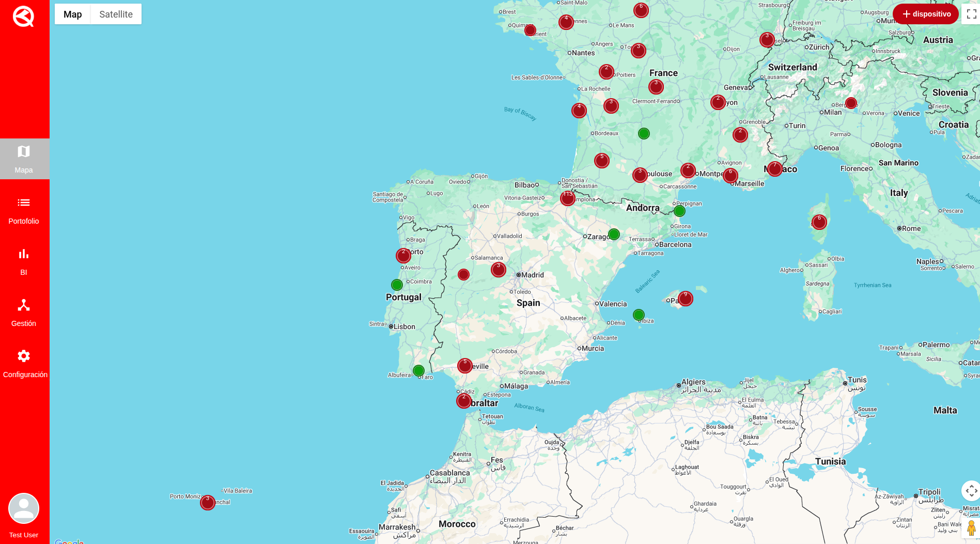Click the red cluster marker near Marseille
Image resolution: width=980 pixels, height=544 pixels.
pos(730,176)
